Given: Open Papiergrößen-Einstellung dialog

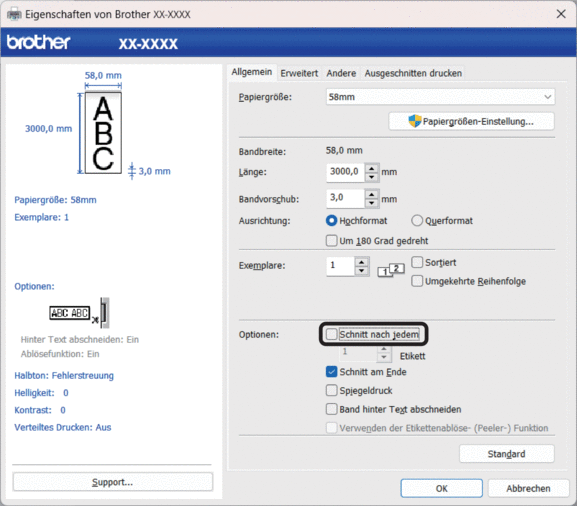Looking at the screenshot, I should 471,121.
